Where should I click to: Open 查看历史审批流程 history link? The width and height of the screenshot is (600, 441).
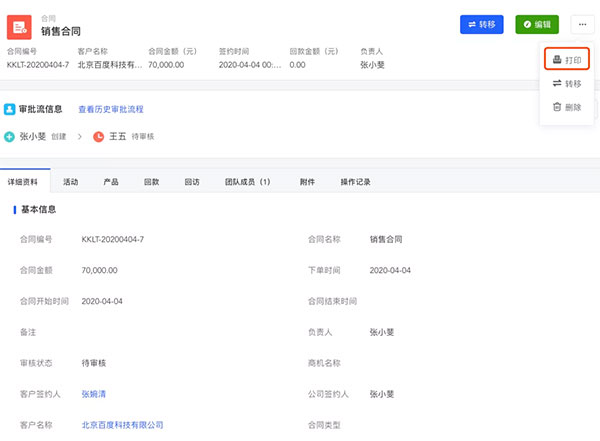(x=112, y=109)
